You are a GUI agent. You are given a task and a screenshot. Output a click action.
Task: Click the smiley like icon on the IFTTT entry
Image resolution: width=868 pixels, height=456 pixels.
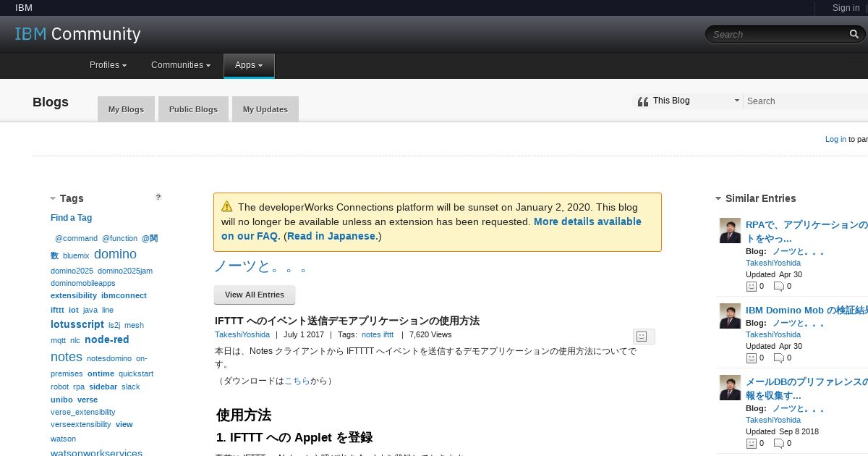(x=641, y=336)
